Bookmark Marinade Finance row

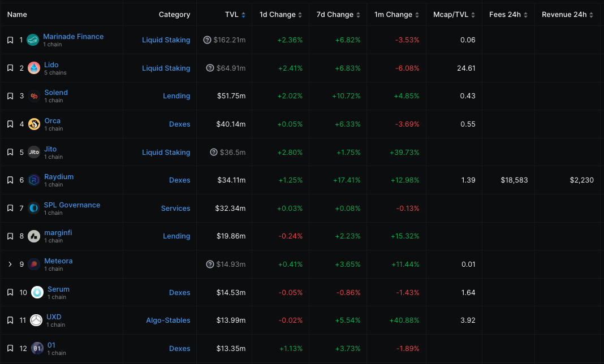click(x=10, y=40)
